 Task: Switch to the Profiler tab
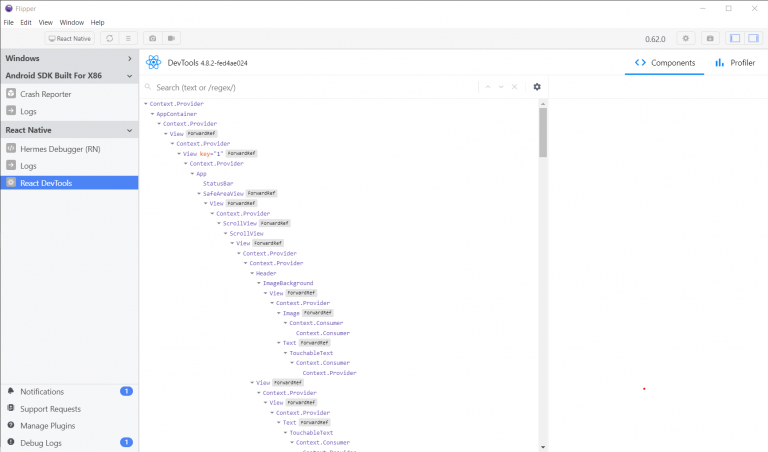pos(735,63)
